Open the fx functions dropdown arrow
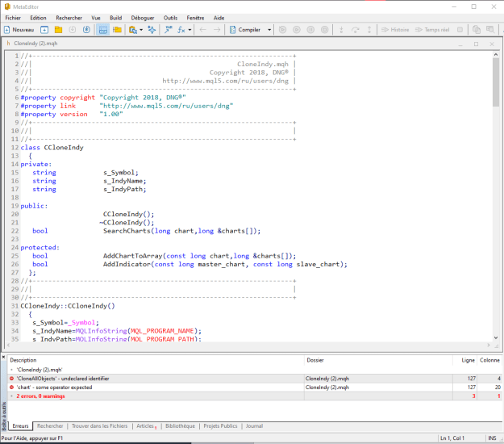 coord(190,30)
